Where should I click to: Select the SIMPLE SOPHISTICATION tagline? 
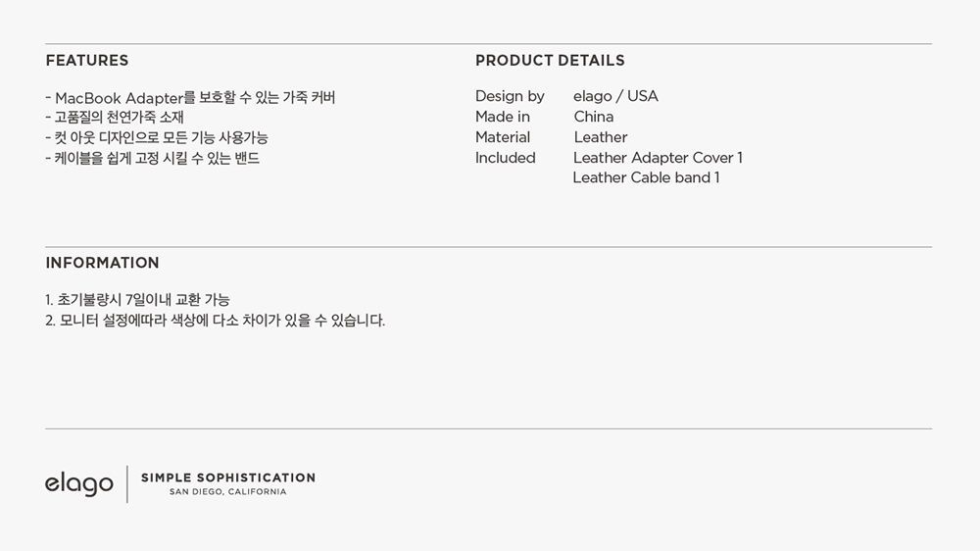(x=228, y=477)
